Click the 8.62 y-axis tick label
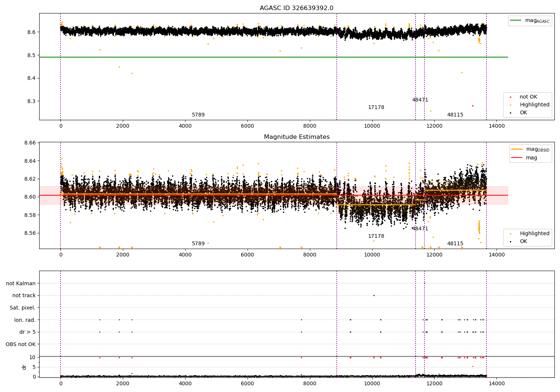The width and height of the screenshot is (560, 392). (29, 179)
